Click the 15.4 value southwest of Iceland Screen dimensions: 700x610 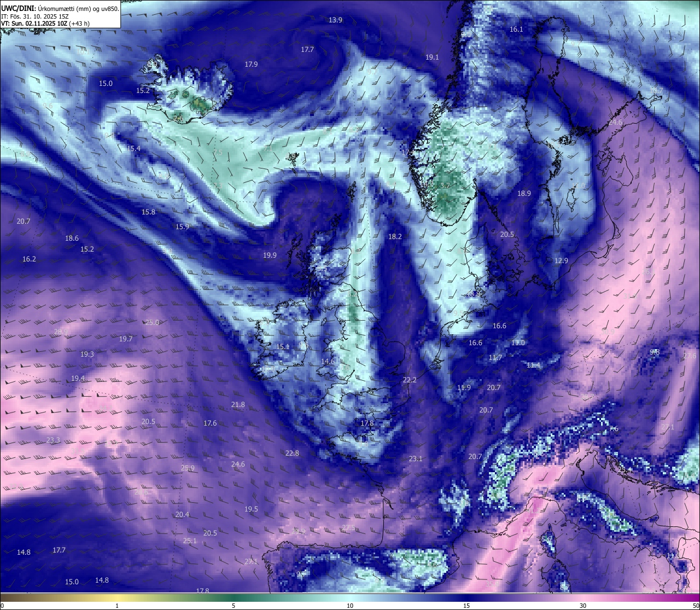[133, 148]
